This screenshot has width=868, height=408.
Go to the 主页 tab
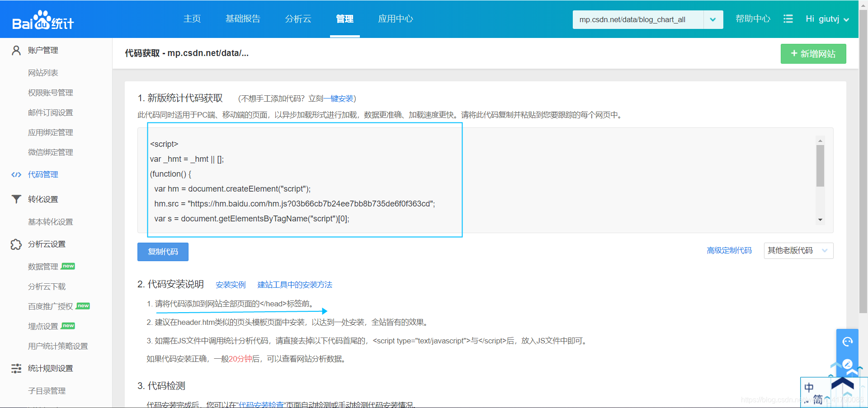[x=192, y=19]
